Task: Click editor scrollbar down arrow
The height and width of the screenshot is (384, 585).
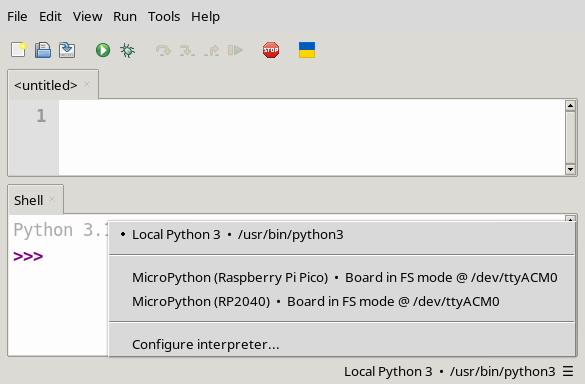Action: tap(570, 169)
